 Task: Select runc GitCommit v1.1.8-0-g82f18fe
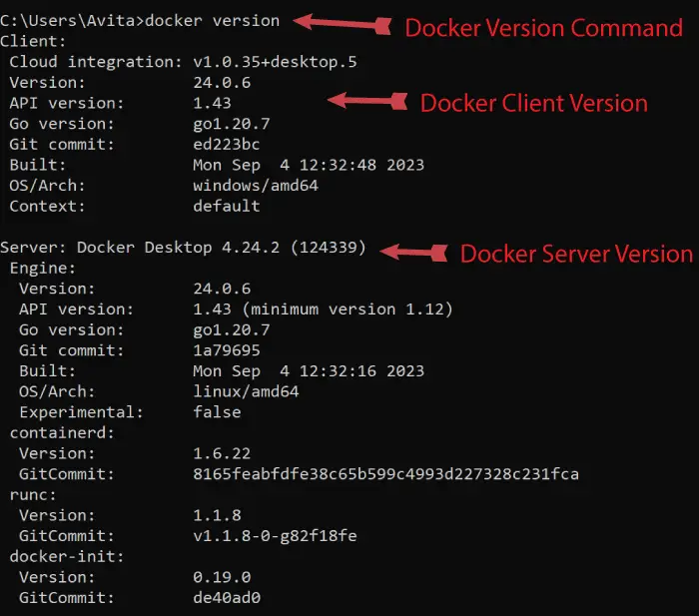pyautogui.click(x=275, y=536)
